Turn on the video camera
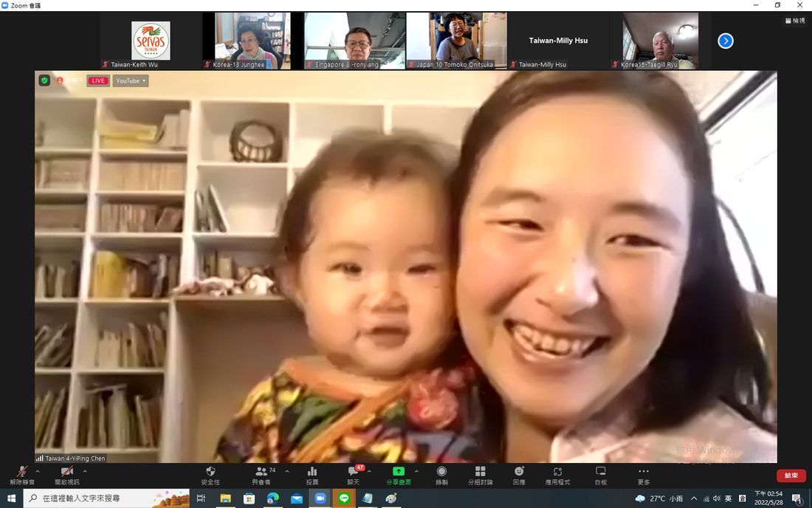 pyautogui.click(x=67, y=474)
